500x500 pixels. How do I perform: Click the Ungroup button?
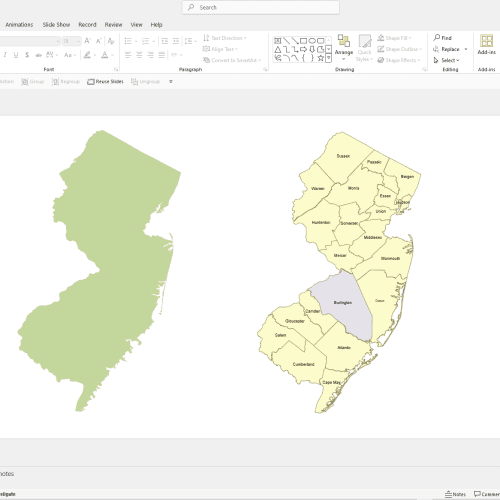145,81
